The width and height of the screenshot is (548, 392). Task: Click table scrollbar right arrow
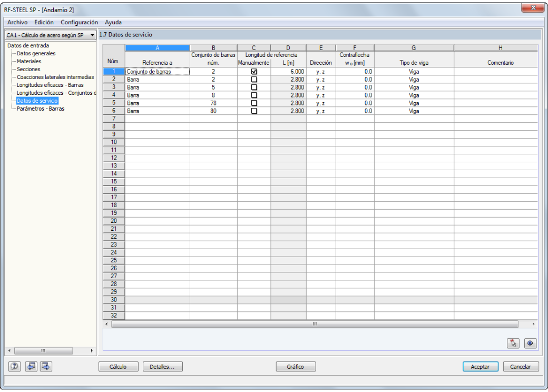533,324
